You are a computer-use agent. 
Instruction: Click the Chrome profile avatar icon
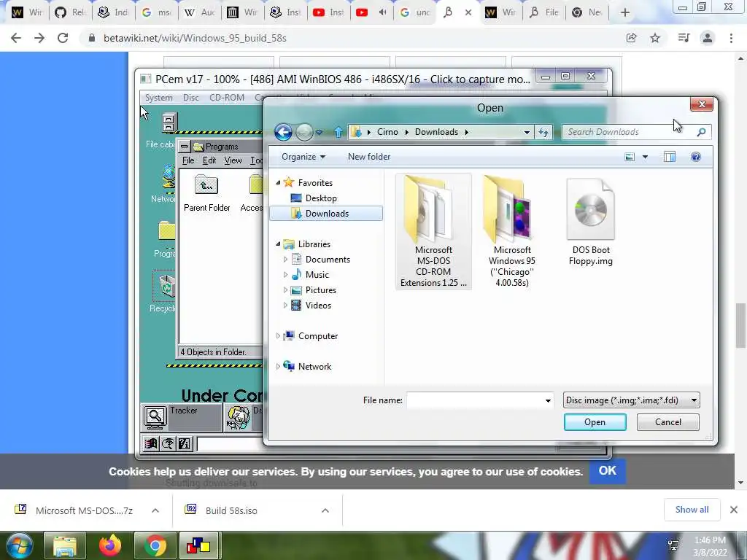click(708, 38)
